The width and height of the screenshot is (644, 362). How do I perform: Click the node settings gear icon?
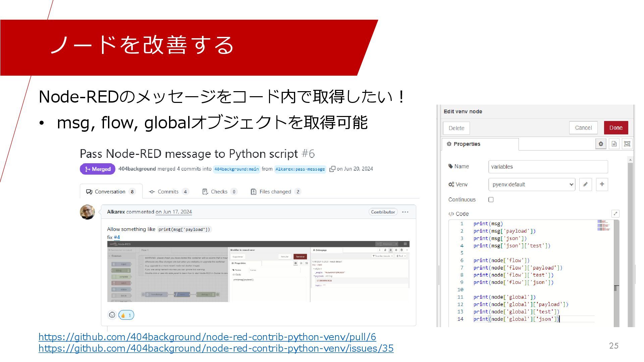(601, 144)
